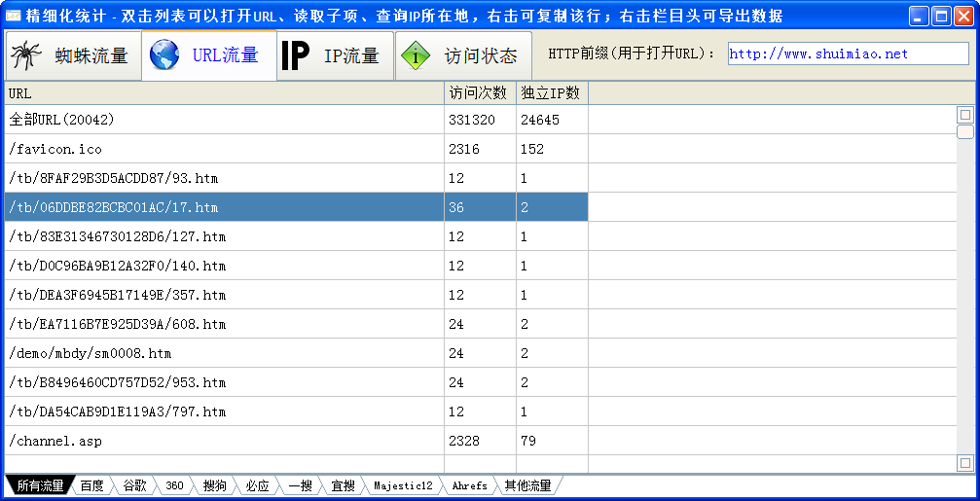Show the 一搜 traffic tab

point(301,485)
